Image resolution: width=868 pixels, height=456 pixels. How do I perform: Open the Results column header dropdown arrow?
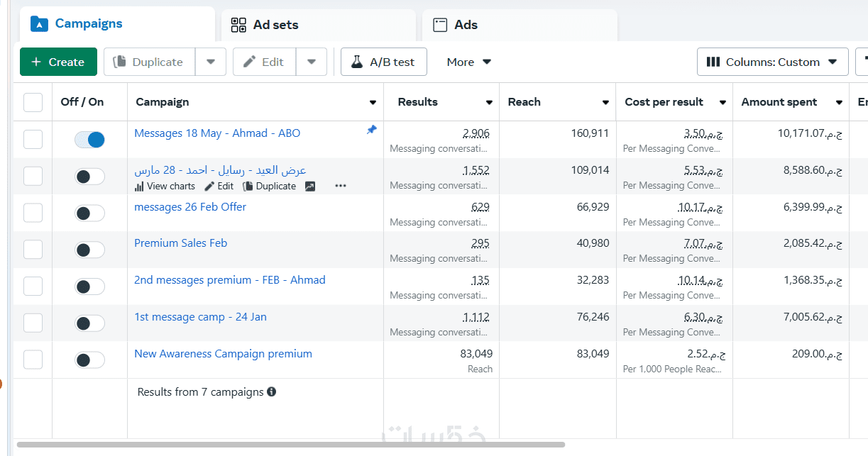[x=489, y=103]
